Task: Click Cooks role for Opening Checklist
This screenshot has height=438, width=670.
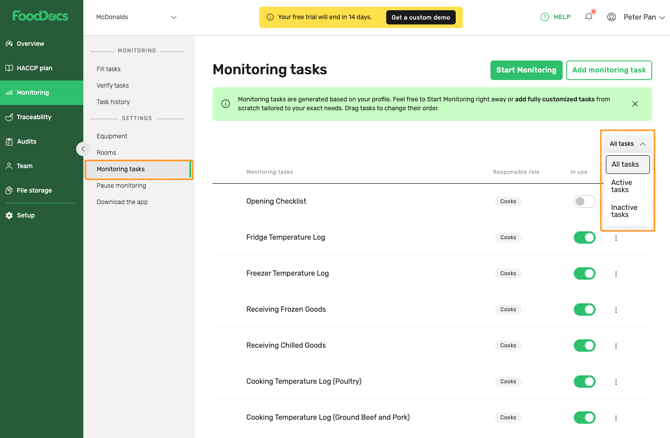Action: pos(508,201)
